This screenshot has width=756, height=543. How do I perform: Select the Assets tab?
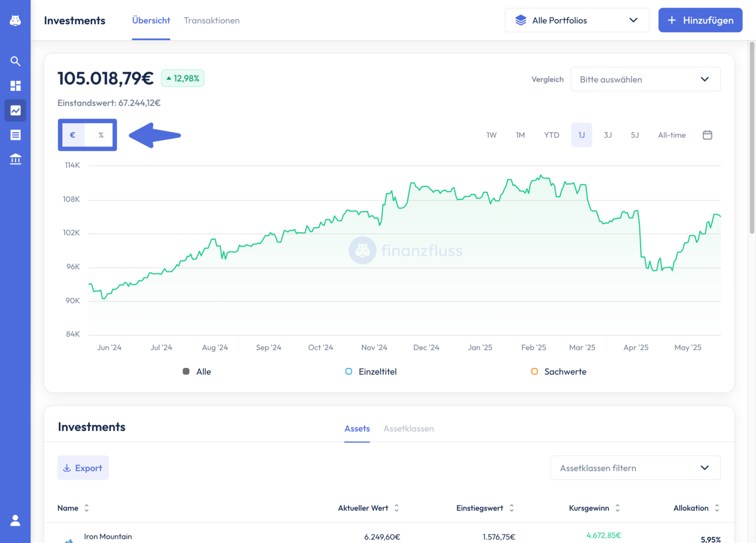[357, 428]
